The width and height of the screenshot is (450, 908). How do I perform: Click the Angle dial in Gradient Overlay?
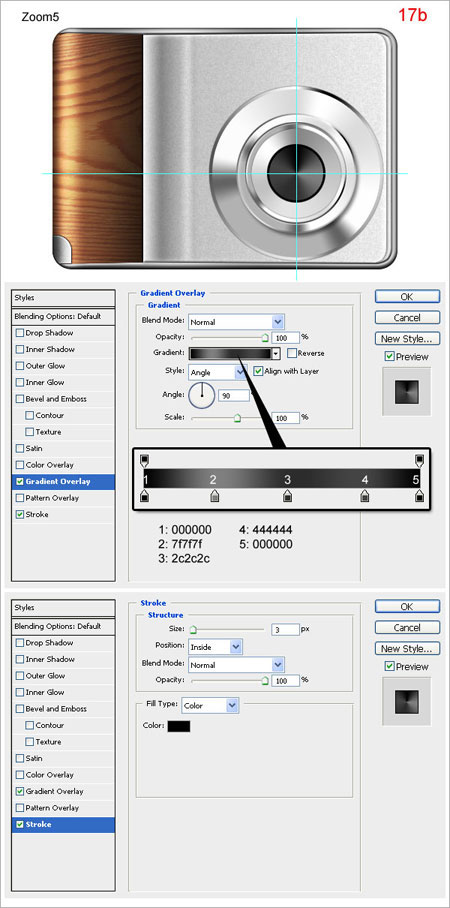tap(202, 395)
